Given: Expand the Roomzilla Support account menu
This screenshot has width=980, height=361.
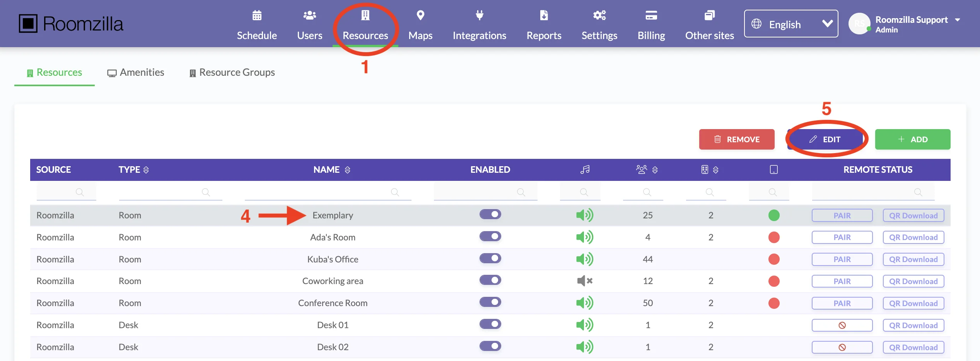Looking at the screenshot, I should (x=957, y=20).
